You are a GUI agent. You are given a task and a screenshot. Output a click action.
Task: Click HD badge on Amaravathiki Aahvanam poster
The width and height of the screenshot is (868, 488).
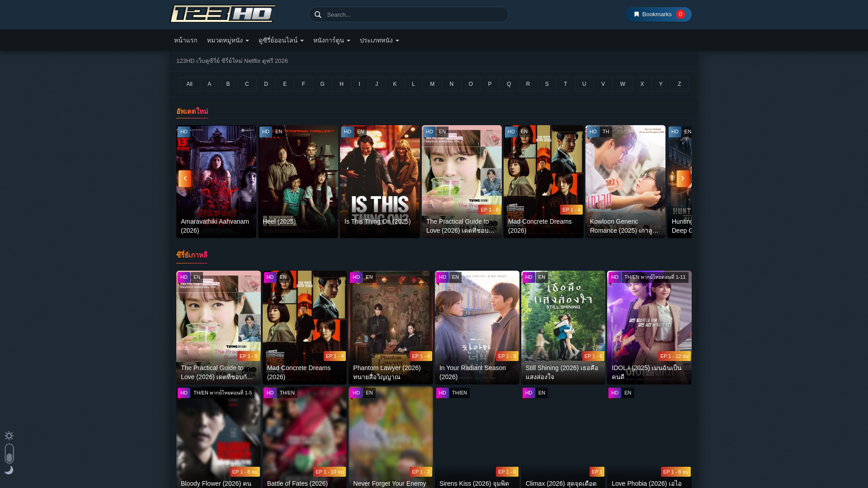pyautogui.click(x=184, y=132)
